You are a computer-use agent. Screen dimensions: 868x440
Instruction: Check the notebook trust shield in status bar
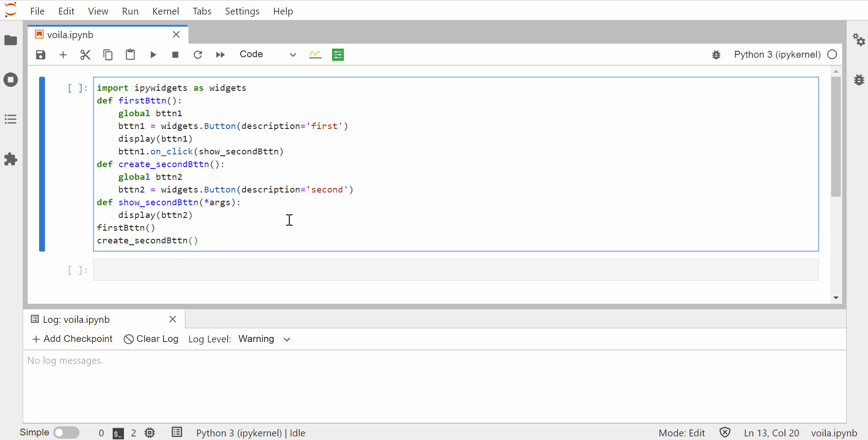click(725, 432)
